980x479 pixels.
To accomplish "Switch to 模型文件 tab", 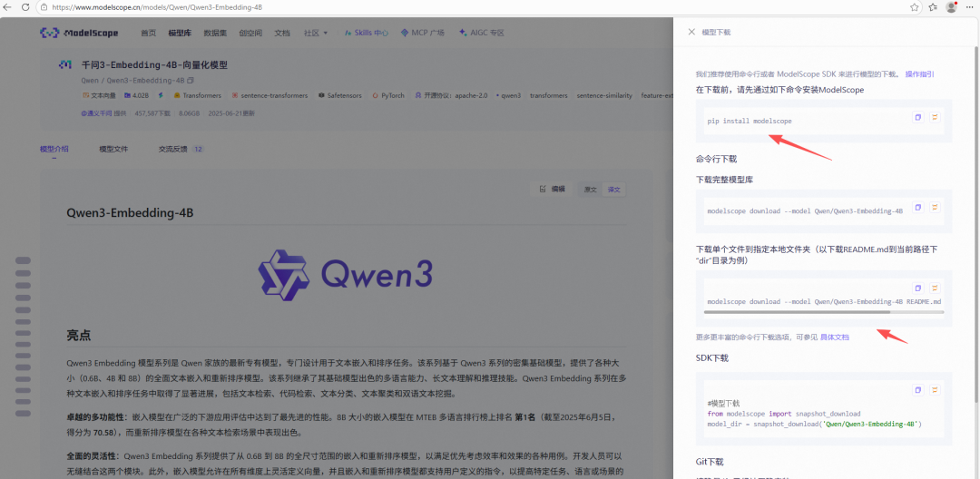I will 113,150.
